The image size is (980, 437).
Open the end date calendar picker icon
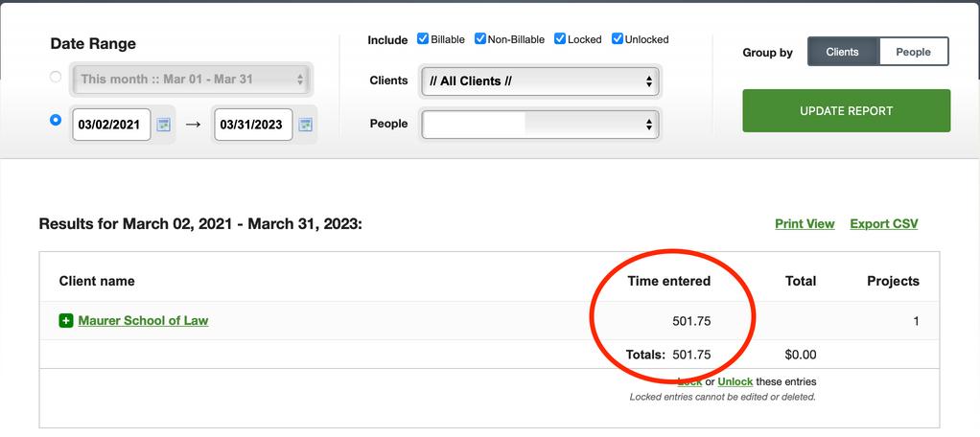click(305, 125)
